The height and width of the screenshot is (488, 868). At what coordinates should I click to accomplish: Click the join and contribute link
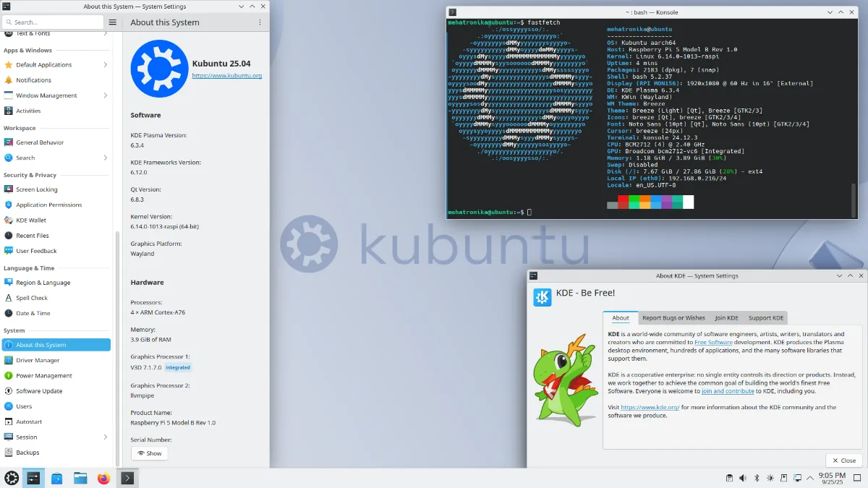(x=728, y=391)
